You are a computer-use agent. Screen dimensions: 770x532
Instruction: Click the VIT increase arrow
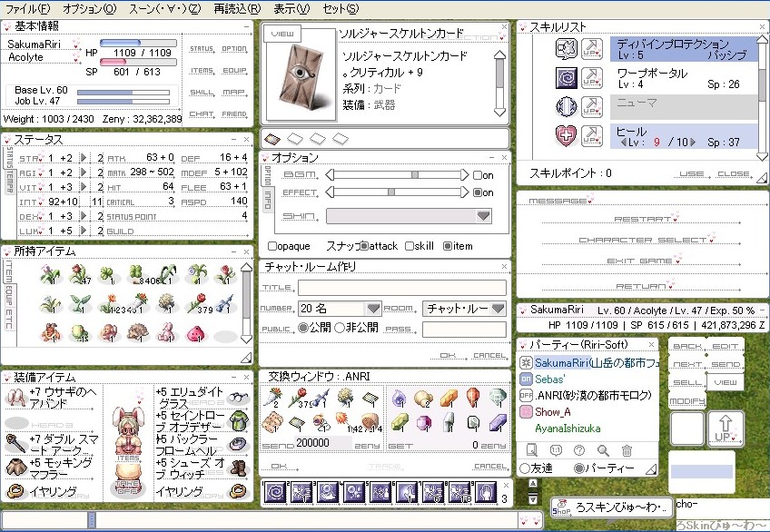pos(84,186)
